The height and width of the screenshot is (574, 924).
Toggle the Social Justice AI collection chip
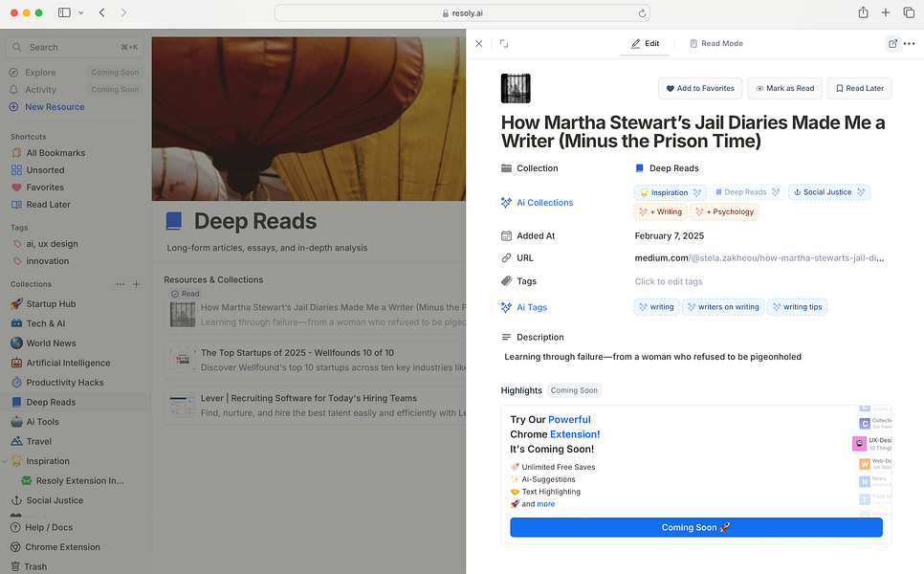tap(829, 192)
